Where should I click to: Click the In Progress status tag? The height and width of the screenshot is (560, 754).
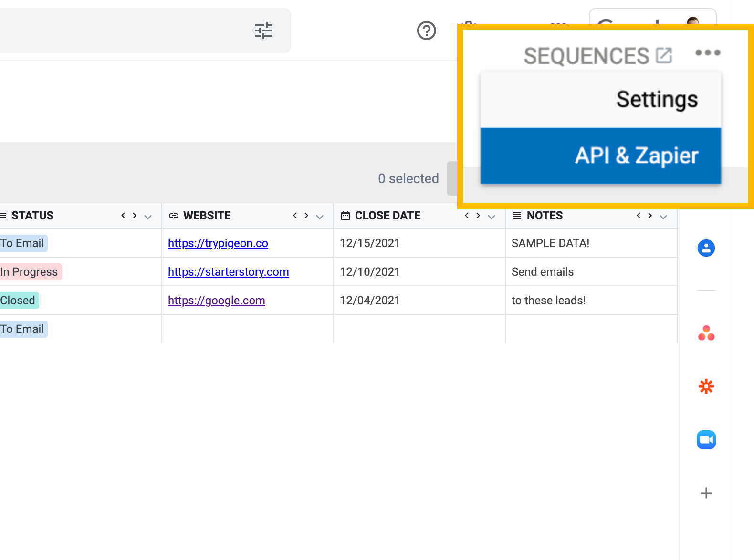[30, 272]
